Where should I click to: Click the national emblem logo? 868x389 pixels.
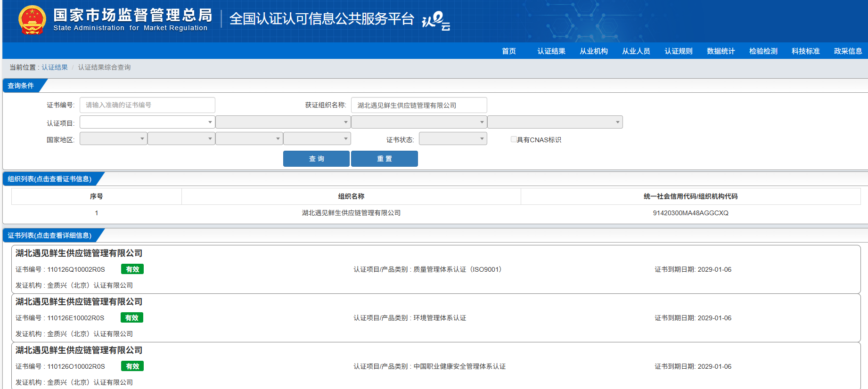(x=32, y=21)
